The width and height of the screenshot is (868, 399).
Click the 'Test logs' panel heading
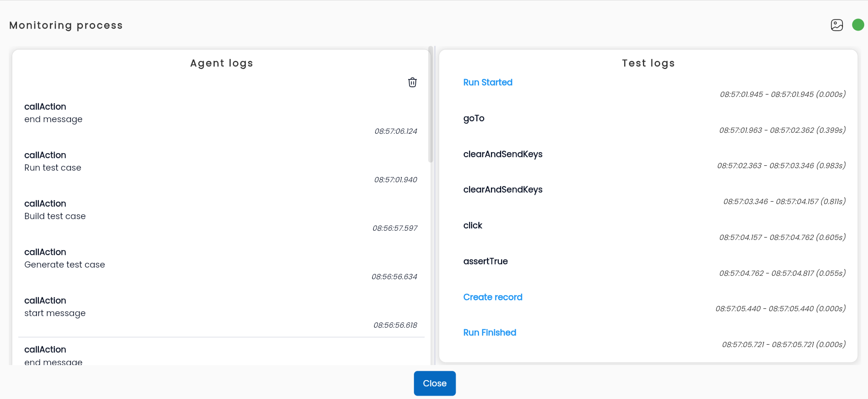click(x=648, y=63)
